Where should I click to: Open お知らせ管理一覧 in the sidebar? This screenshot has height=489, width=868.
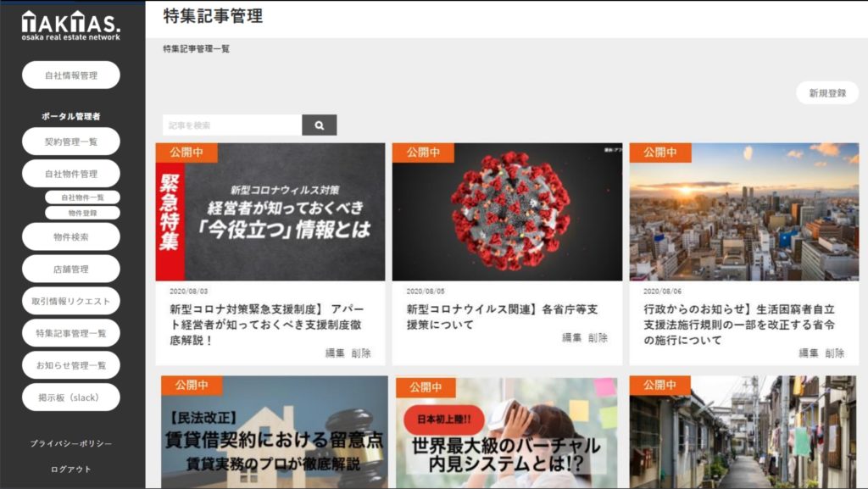pyautogui.click(x=71, y=365)
